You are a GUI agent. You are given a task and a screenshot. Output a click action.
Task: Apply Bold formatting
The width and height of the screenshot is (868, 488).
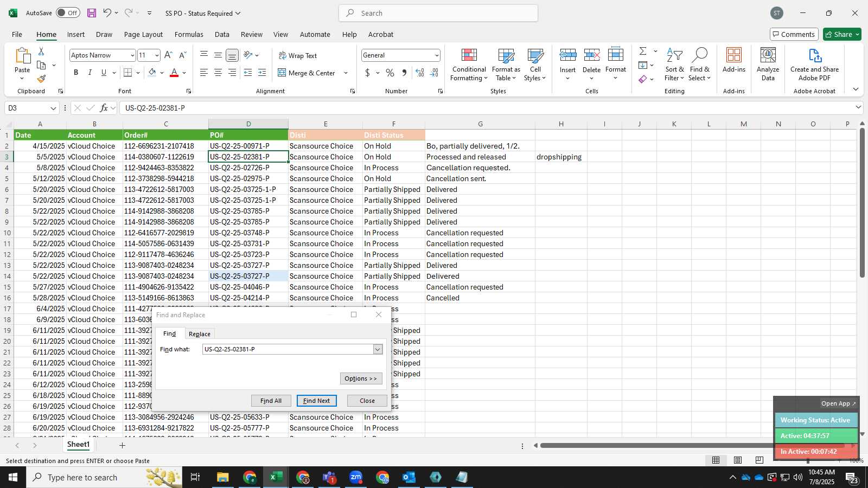[76, 73]
